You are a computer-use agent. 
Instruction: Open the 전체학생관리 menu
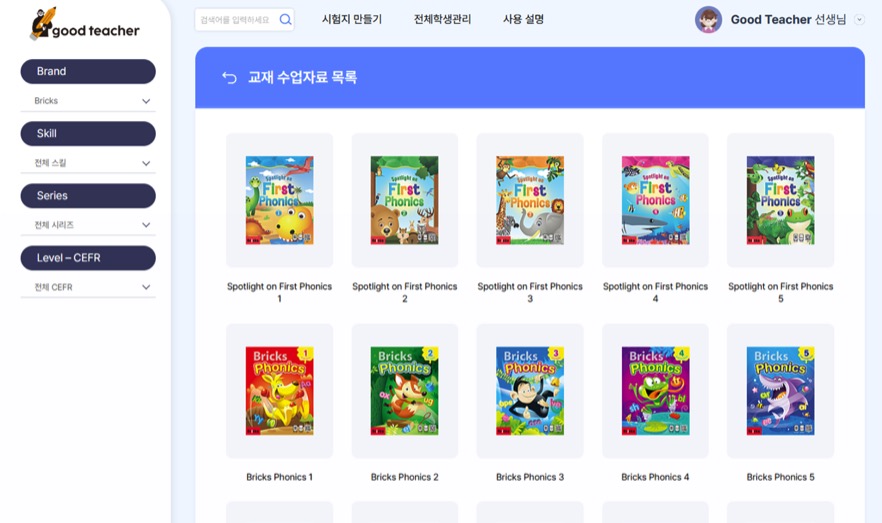(442, 20)
